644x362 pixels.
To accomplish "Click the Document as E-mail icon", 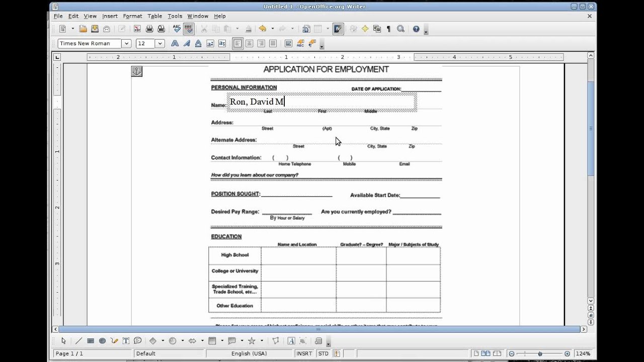I will click(x=106, y=29).
